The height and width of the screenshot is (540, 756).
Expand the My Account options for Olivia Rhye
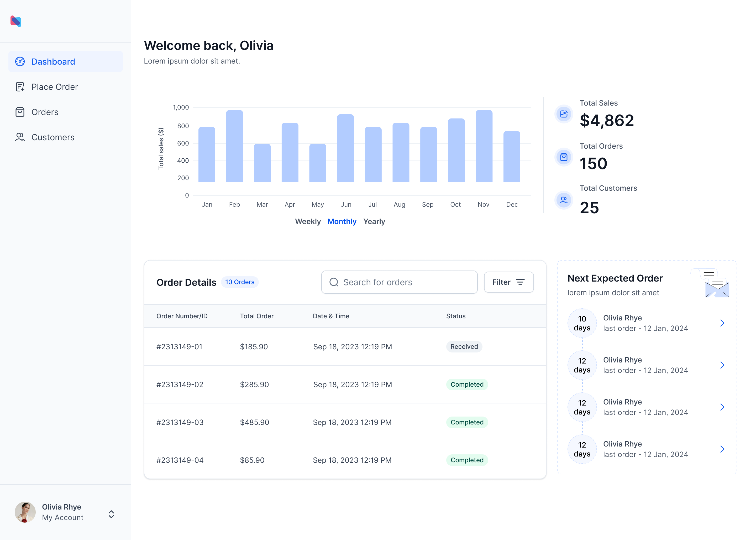[x=111, y=515]
